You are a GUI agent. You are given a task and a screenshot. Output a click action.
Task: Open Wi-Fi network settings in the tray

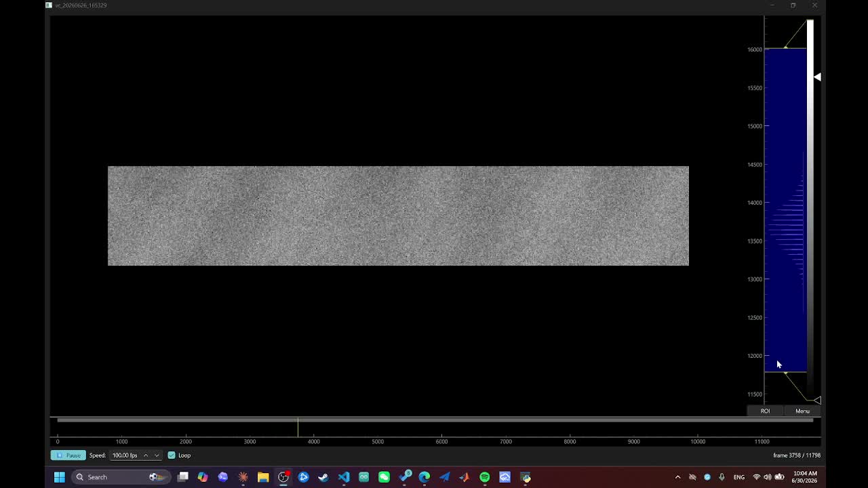pos(757,477)
